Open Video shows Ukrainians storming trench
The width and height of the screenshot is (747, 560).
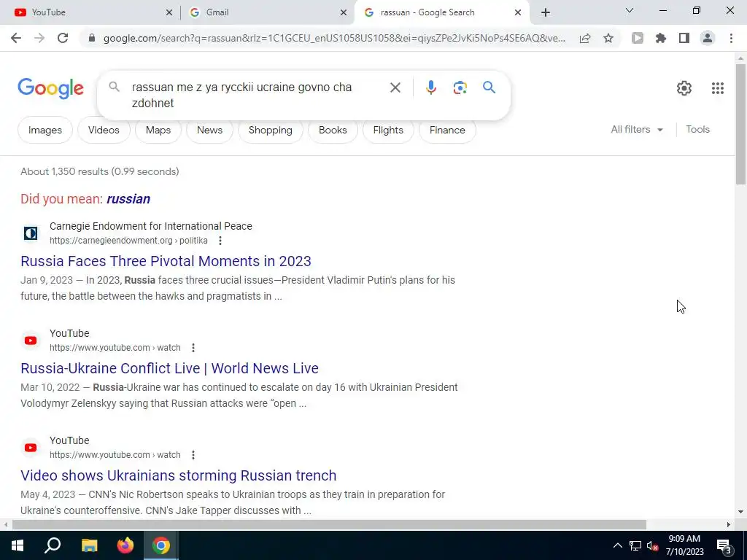[x=179, y=475]
